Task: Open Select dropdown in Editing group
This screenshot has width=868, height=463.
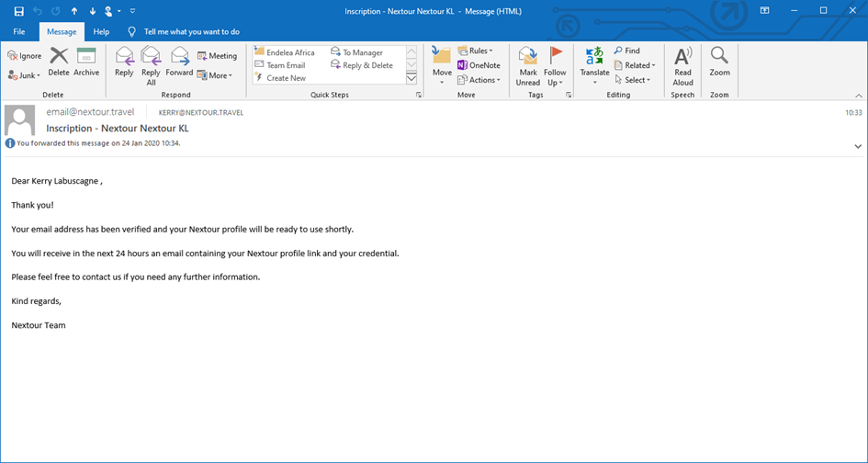Action: coord(632,80)
